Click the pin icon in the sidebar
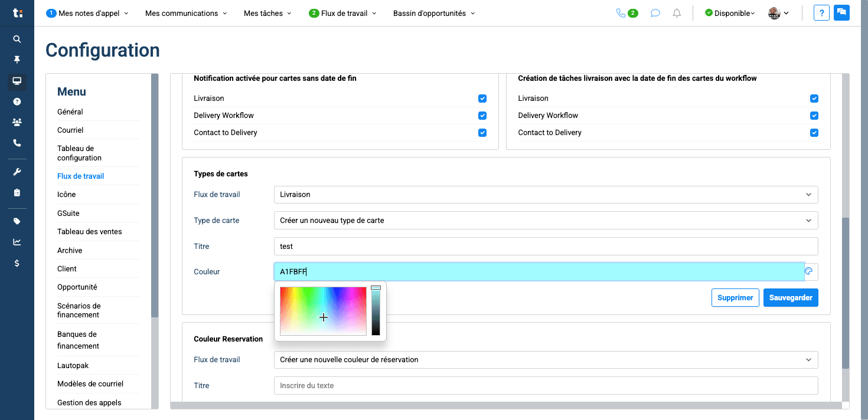 [17, 60]
